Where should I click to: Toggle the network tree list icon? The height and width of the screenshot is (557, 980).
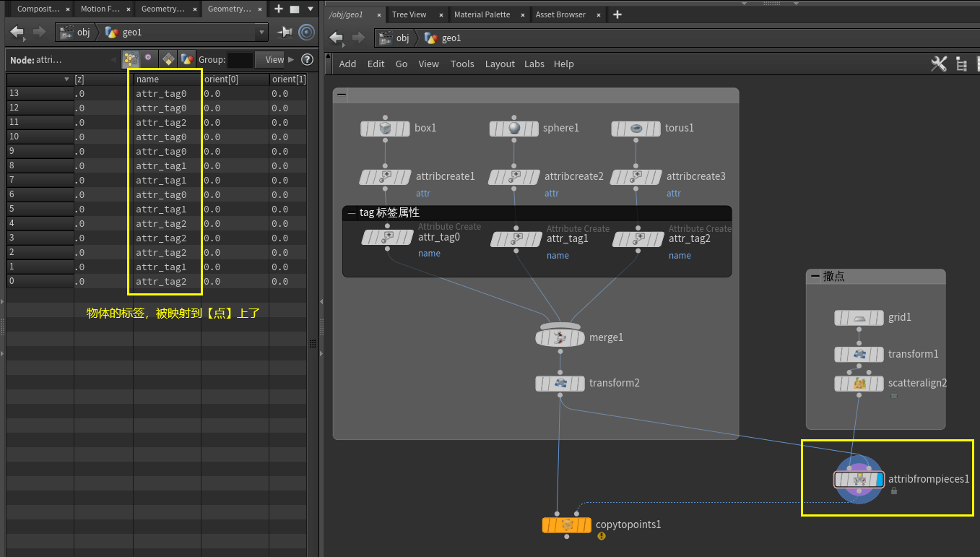pos(961,64)
